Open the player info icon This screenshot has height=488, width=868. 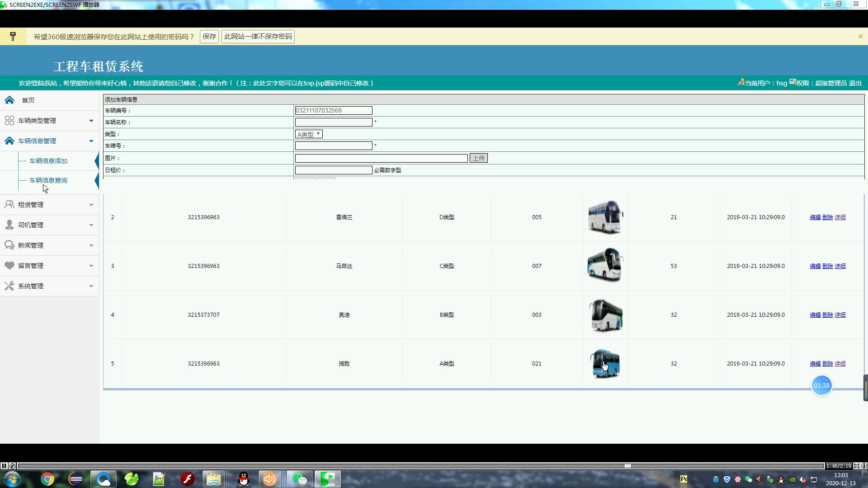(864, 466)
